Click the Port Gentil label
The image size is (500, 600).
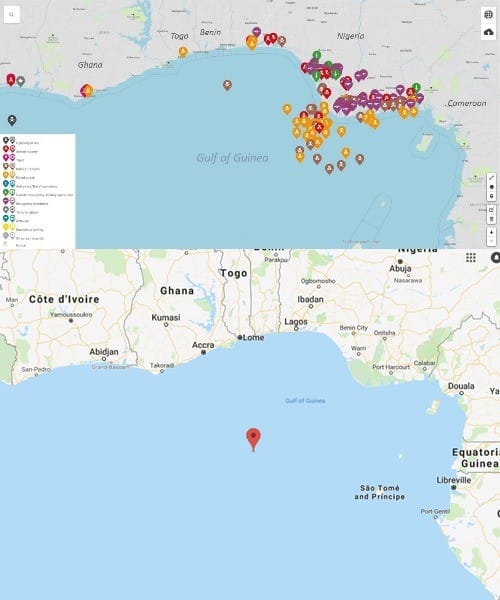click(x=435, y=511)
